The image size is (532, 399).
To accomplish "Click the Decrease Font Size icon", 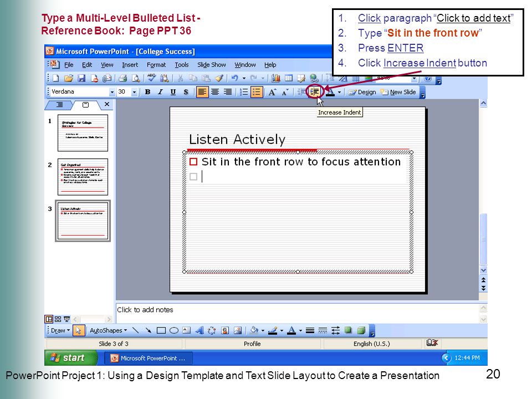I will (285, 92).
